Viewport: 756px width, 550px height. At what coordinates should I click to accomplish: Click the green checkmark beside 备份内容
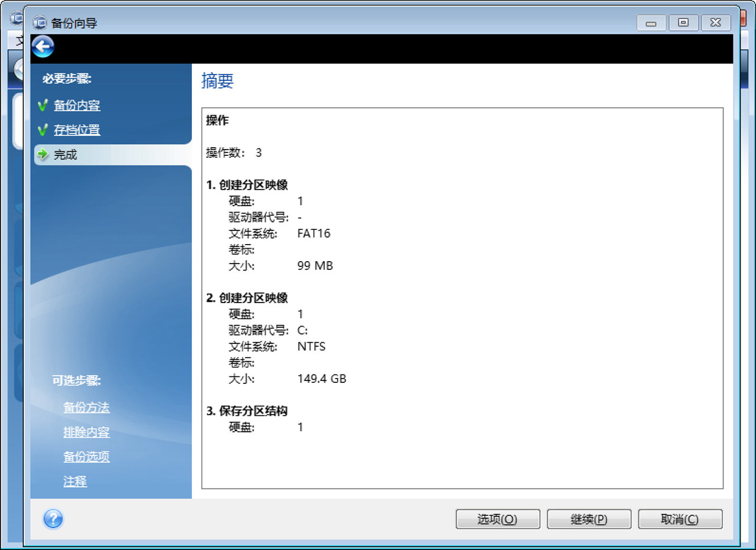tap(43, 105)
